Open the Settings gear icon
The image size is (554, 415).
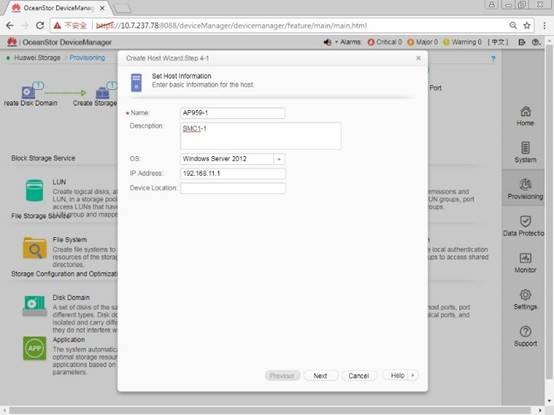coord(525,295)
